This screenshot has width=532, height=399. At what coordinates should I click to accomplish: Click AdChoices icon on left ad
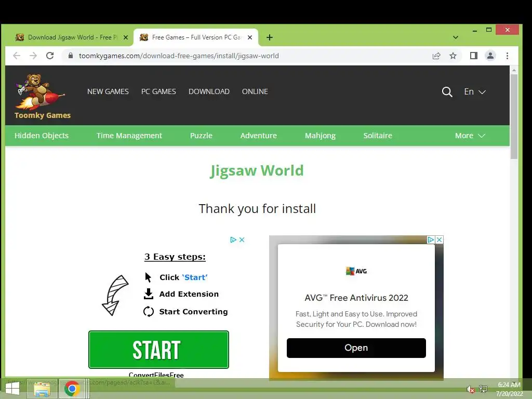click(233, 240)
